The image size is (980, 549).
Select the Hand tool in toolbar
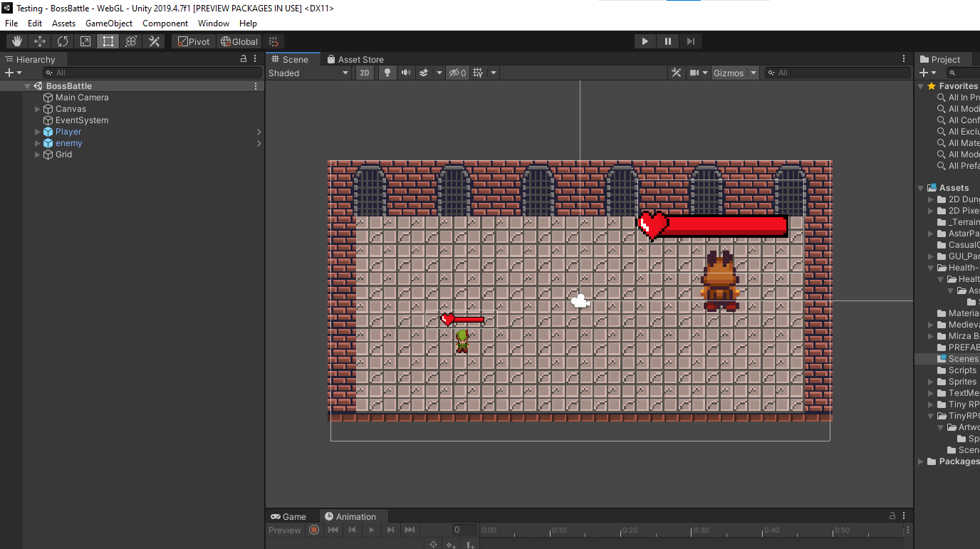click(17, 41)
